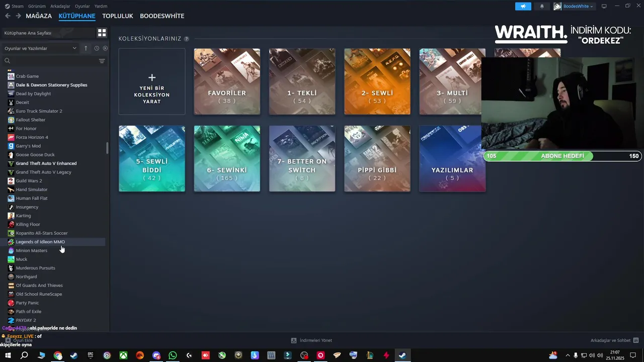Open Steam announcements megaphone button
This screenshot has height=362, width=644.
tap(523, 6)
